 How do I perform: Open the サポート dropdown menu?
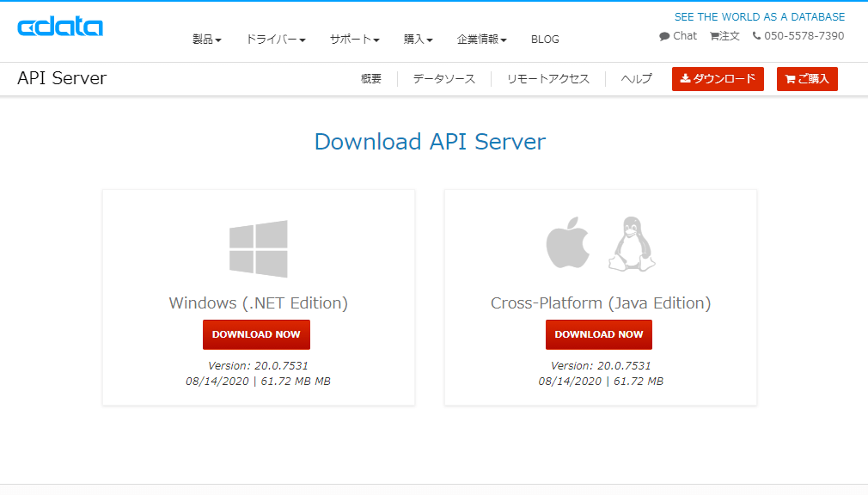click(354, 40)
